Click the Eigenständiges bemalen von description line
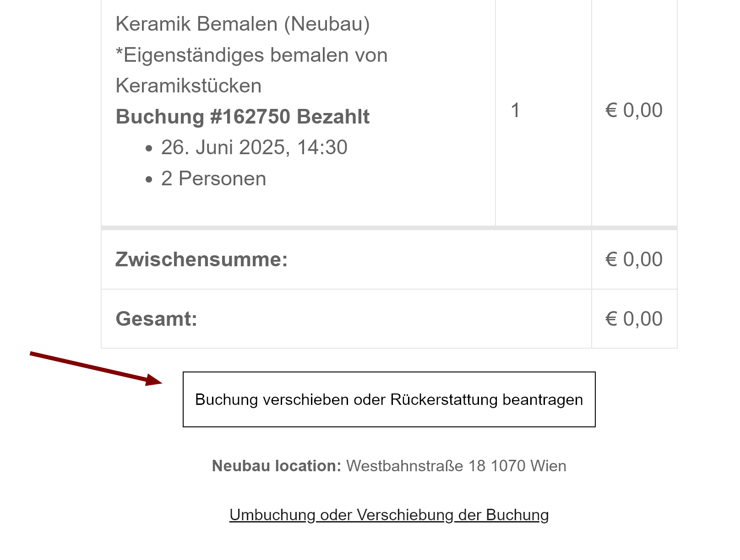The width and height of the screenshot is (740, 560). pos(251,55)
